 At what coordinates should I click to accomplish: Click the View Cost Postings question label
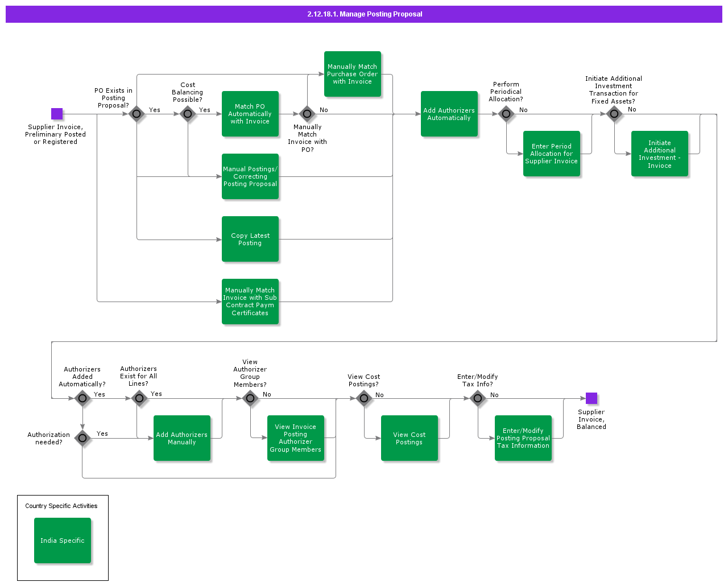click(x=364, y=381)
